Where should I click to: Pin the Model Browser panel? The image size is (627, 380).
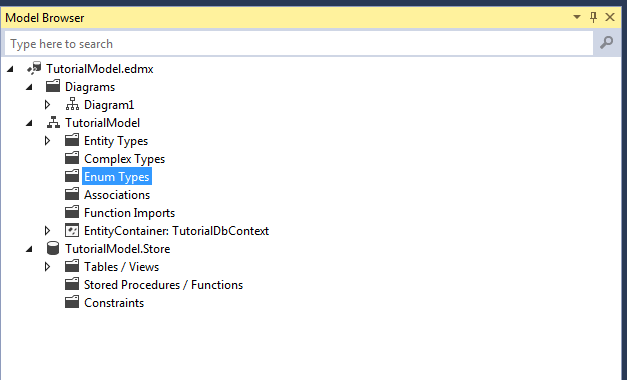click(x=593, y=17)
